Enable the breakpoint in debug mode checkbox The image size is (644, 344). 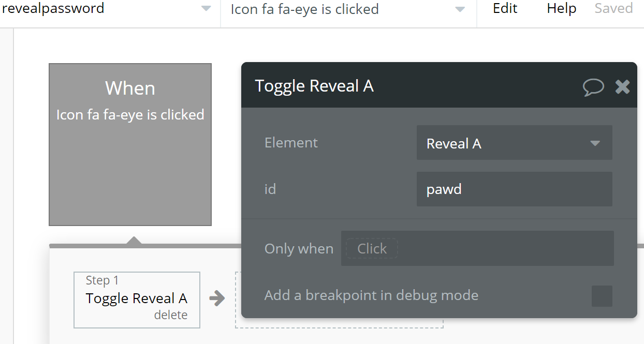[x=602, y=296]
